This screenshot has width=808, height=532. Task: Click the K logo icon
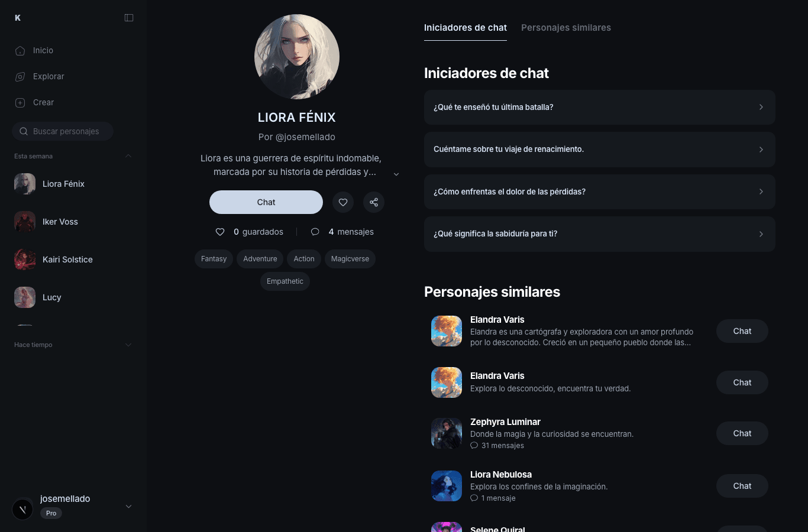pyautogui.click(x=18, y=18)
